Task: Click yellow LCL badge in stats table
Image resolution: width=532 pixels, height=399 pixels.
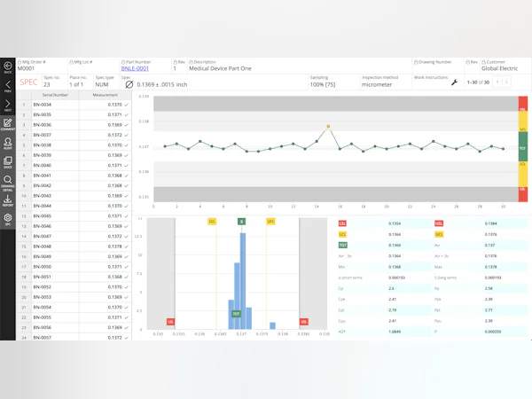Action: point(342,234)
